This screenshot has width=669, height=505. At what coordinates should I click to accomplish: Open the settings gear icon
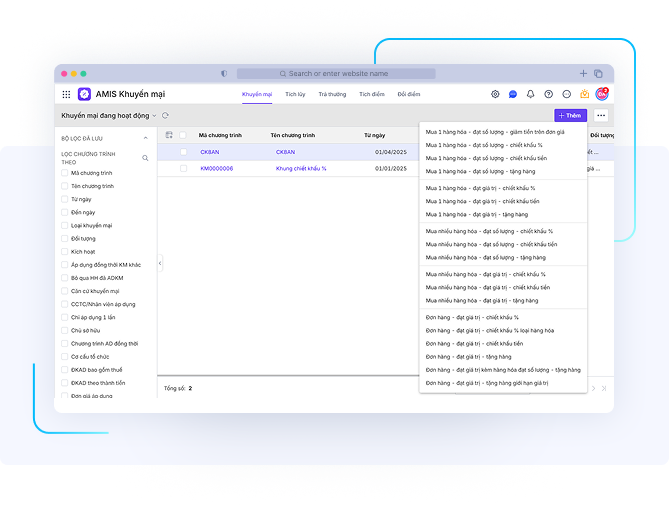click(x=495, y=94)
